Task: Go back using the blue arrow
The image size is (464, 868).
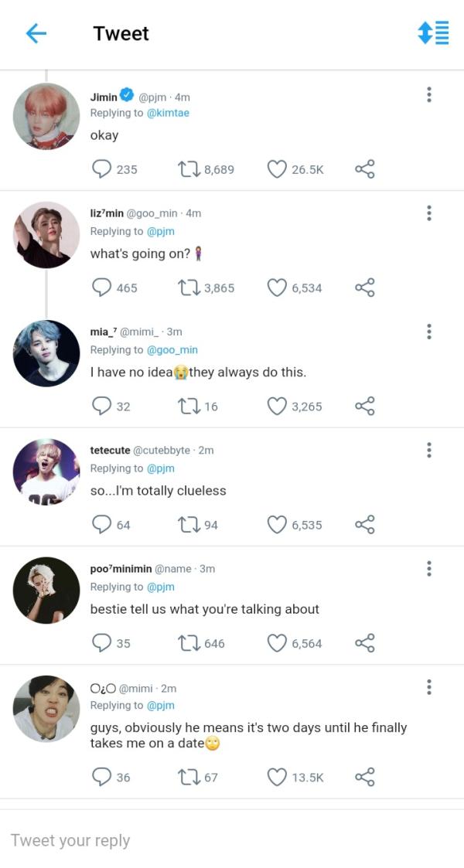Action: click(x=36, y=33)
